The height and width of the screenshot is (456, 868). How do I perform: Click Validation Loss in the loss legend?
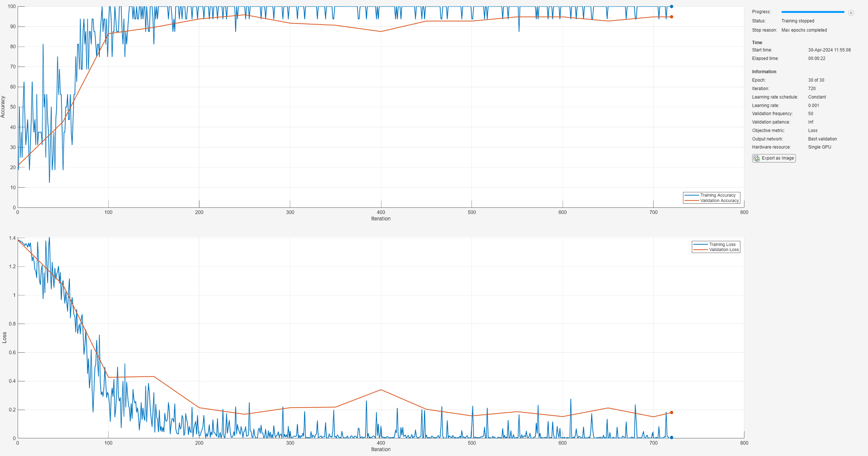[723, 250]
